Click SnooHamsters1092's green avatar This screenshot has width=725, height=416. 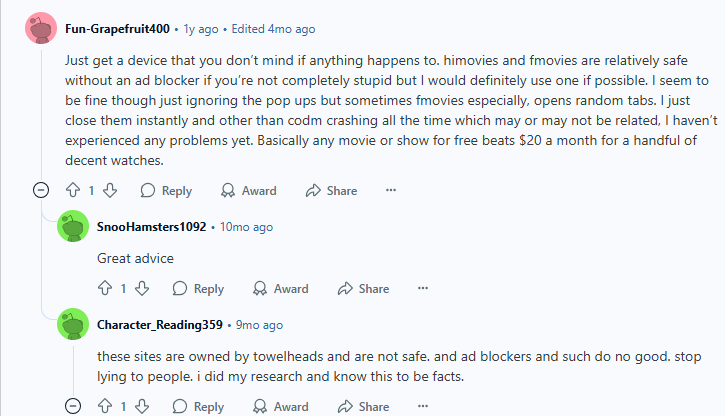pyautogui.click(x=73, y=227)
